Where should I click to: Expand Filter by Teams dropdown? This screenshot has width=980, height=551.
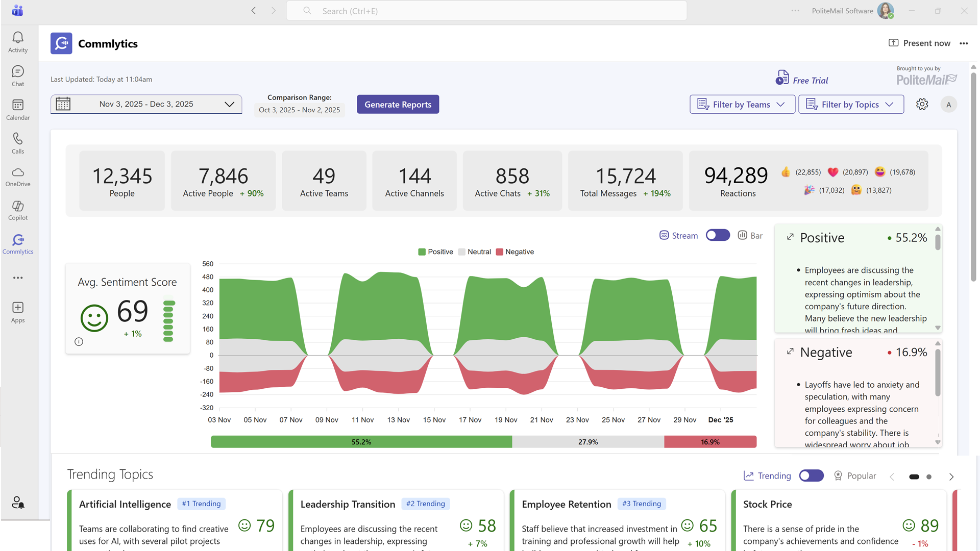click(742, 105)
